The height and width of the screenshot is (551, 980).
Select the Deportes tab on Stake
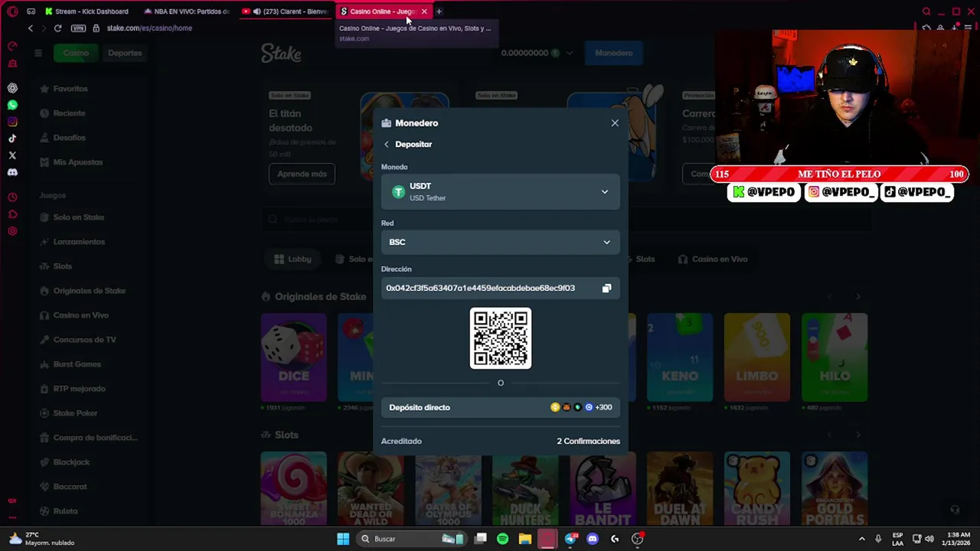(x=125, y=53)
